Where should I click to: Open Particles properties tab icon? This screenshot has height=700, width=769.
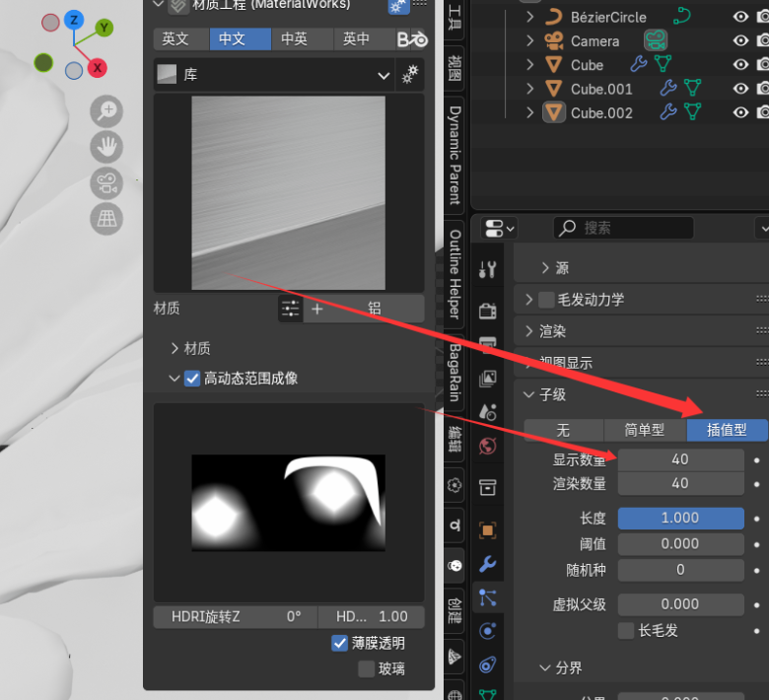click(x=487, y=597)
